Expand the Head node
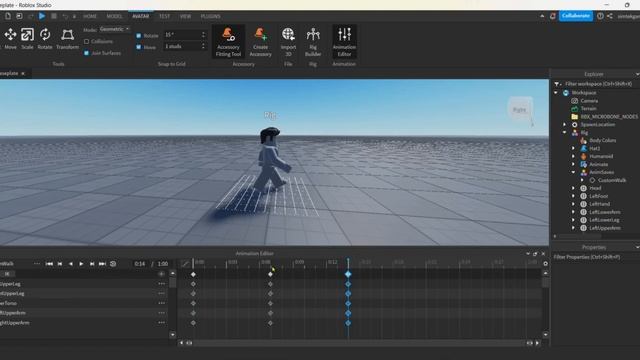This screenshot has height=360, width=640. tap(573, 188)
